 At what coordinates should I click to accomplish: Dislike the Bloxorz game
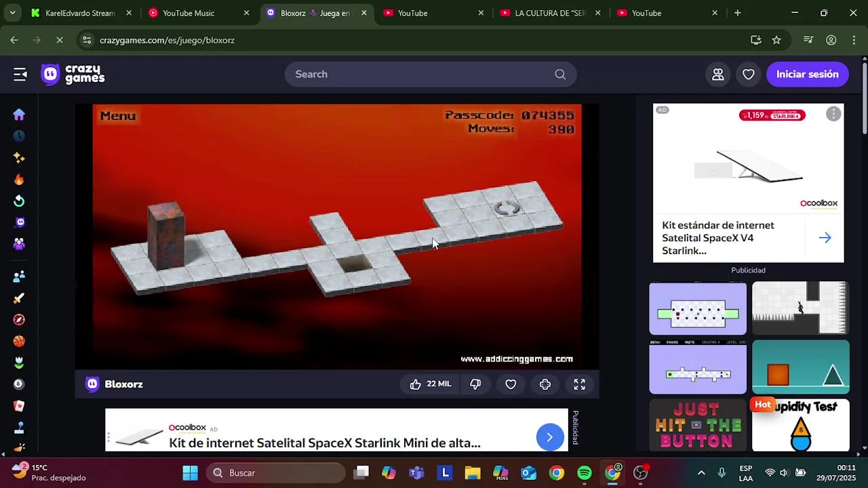point(475,384)
